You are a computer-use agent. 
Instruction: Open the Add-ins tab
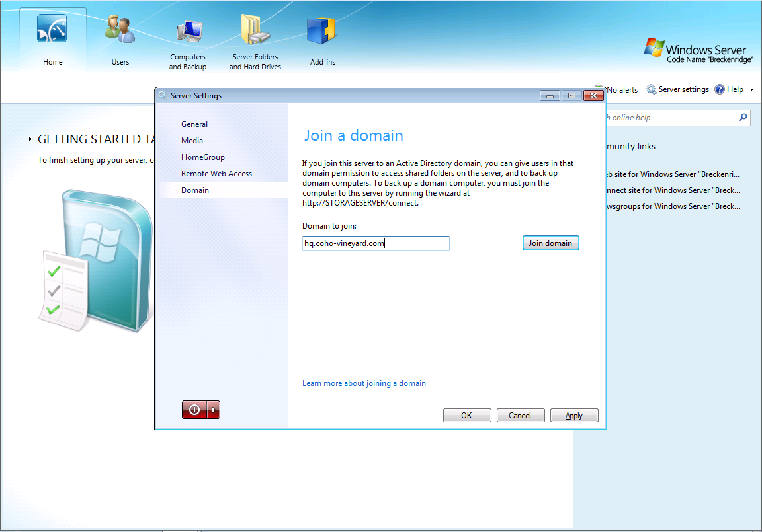pos(322,42)
